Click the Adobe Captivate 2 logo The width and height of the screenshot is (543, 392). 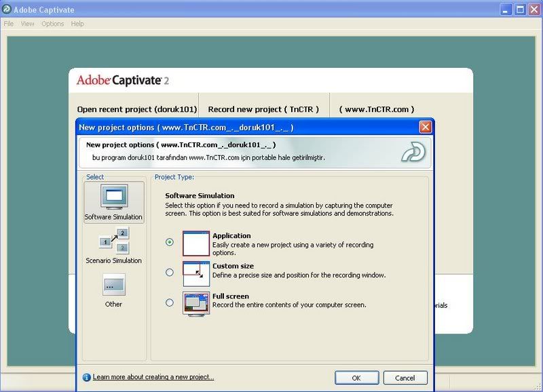pyautogui.click(x=123, y=81)
